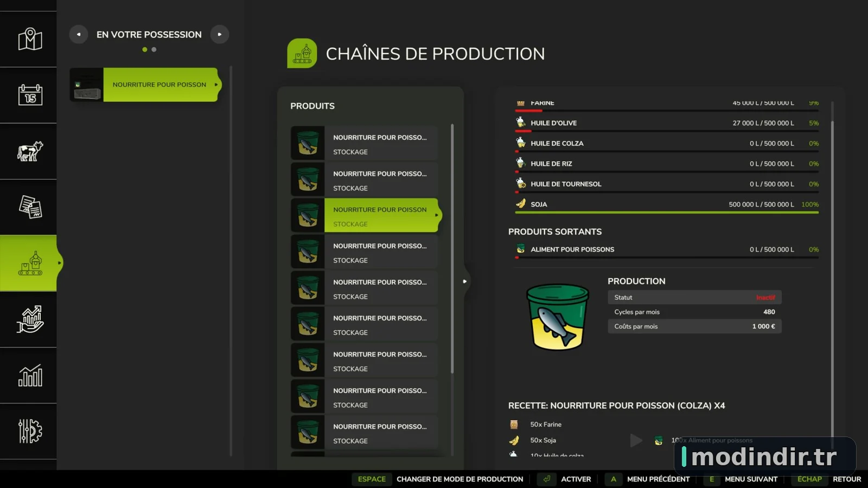Click the Produits sortants section heading
Image resolution: width=868 pixels, height=488 pixels.
555,232
